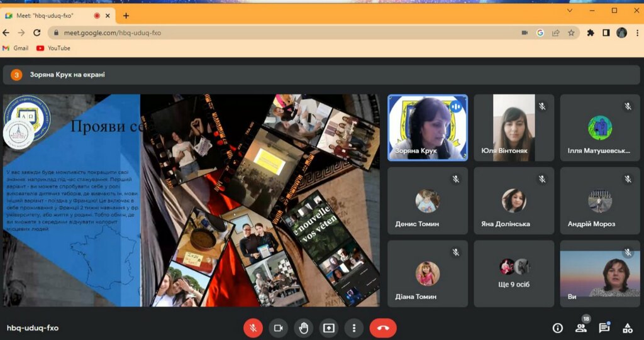
Task: Open the browser Extensions puzzle icon
Action: click(591, 33)
